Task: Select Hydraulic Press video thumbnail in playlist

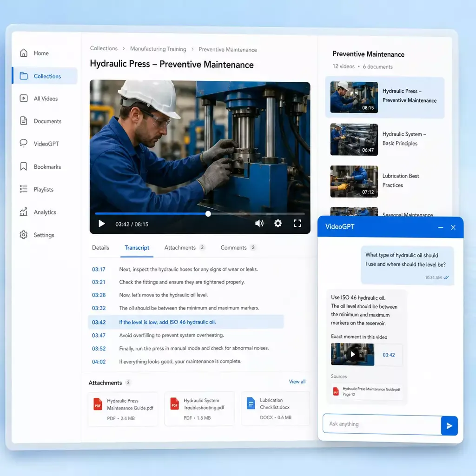Action: (354, 97)
